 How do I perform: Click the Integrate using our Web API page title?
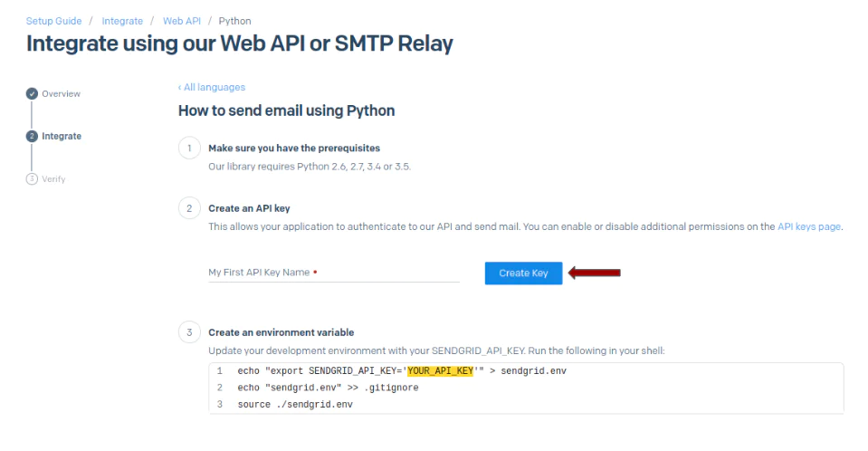[239, 43]
